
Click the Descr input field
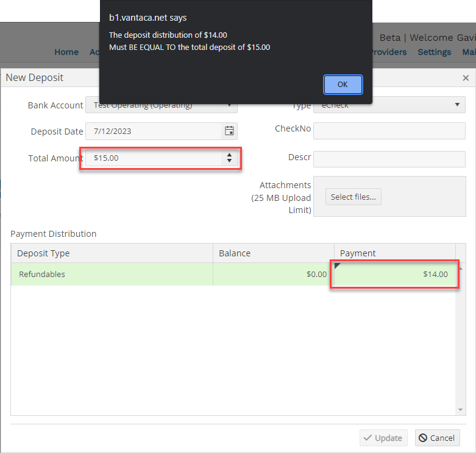(389, 159)
